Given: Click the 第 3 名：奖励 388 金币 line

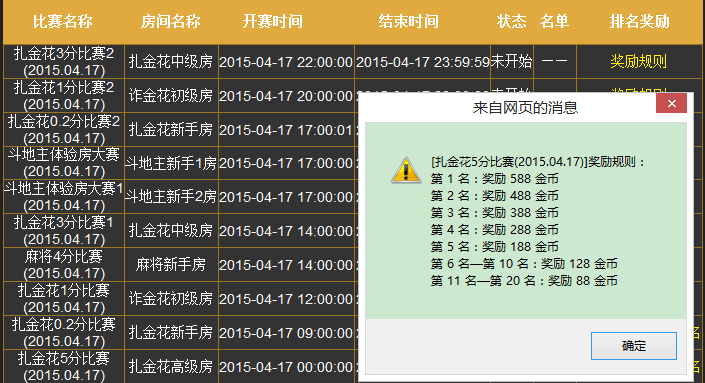Looking at the screenshot, I should point(495,213).
